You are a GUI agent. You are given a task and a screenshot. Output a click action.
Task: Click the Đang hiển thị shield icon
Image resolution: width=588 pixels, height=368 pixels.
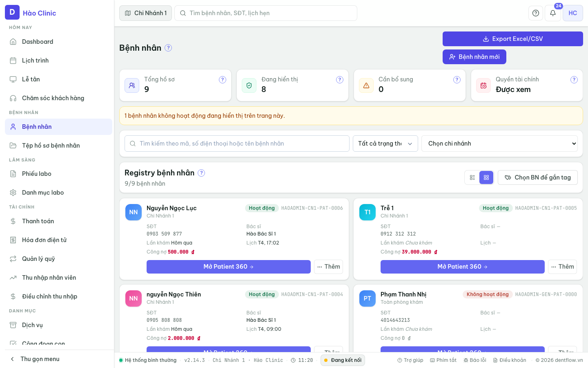(x=249, y=85)
